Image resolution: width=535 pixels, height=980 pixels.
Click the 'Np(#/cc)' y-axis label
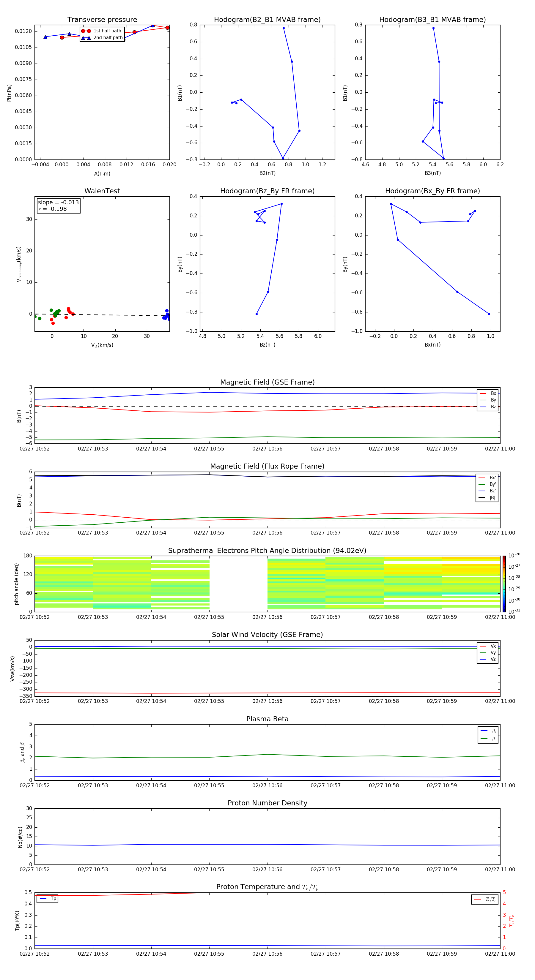[x=20, y=837]
